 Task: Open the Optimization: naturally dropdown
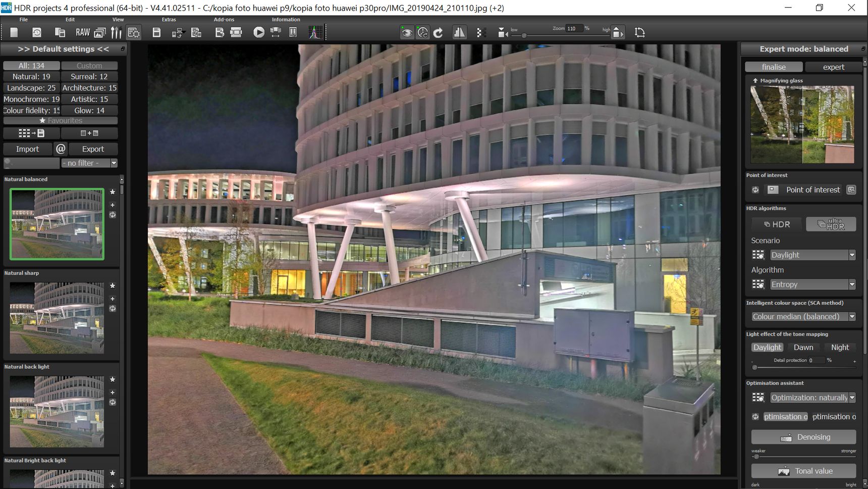(813, 398)
